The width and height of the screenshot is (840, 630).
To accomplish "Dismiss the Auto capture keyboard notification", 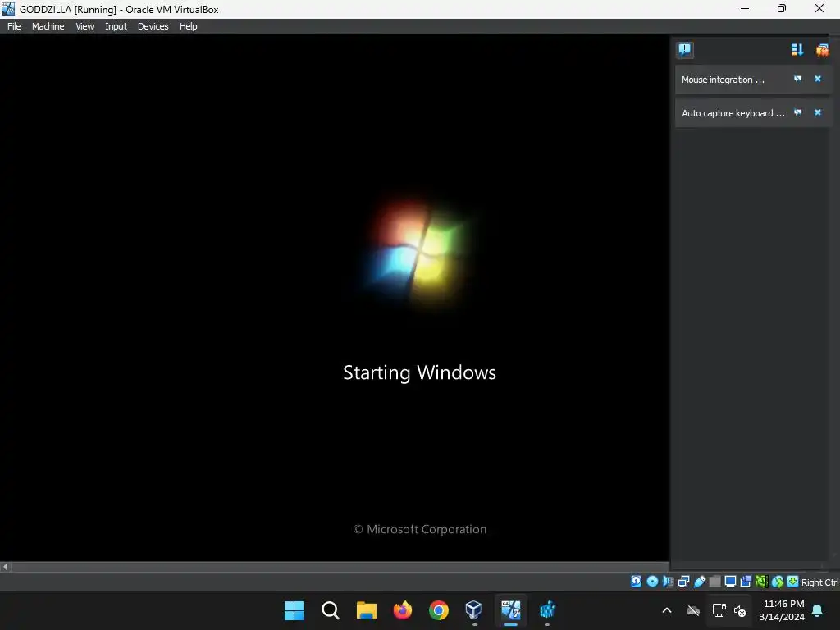I will pos(818,112).
